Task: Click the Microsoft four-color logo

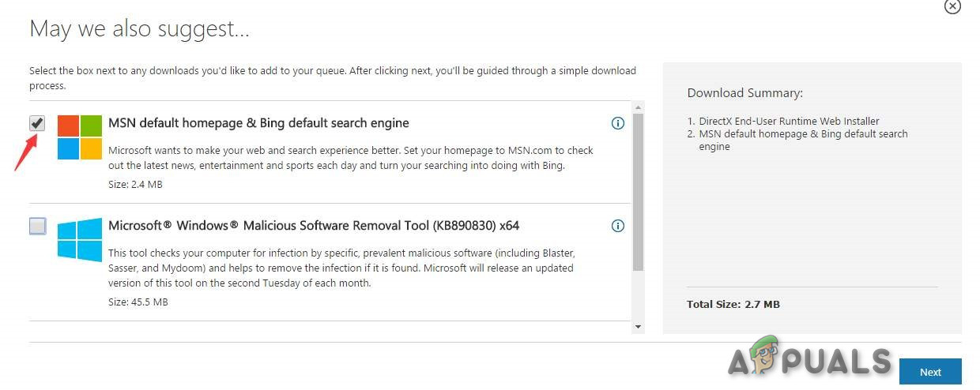Action: point(80,137)
